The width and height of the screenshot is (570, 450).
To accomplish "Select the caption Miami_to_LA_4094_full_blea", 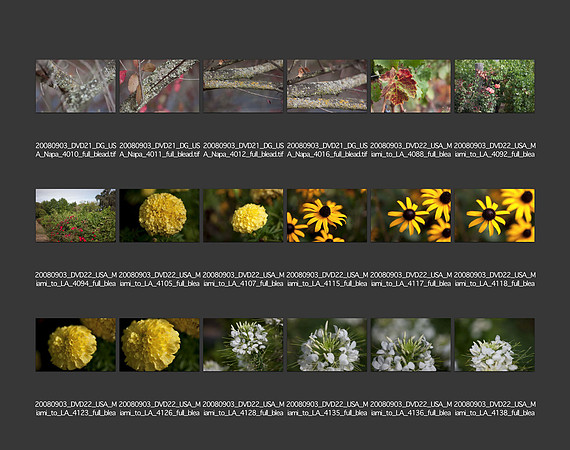I will coord(76,279).
